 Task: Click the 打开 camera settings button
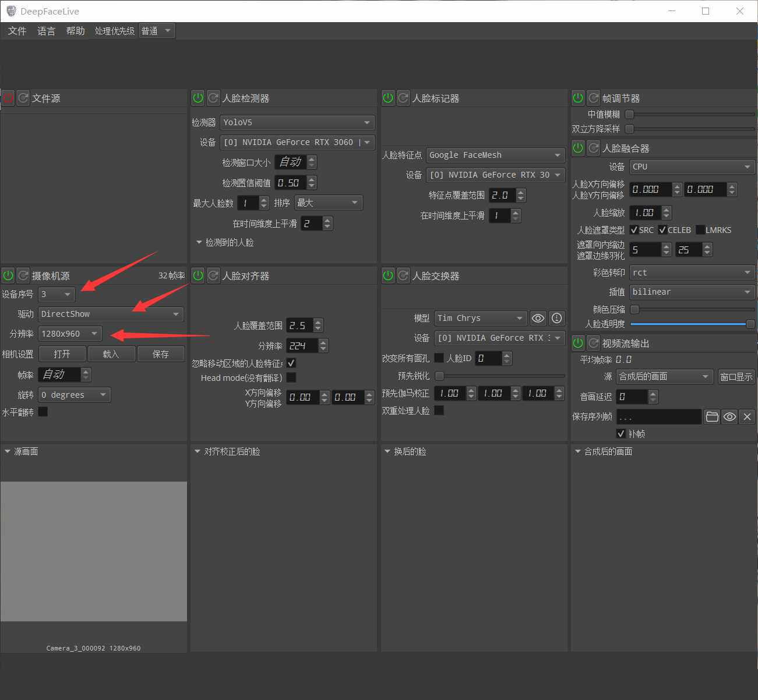pos(62,354)
